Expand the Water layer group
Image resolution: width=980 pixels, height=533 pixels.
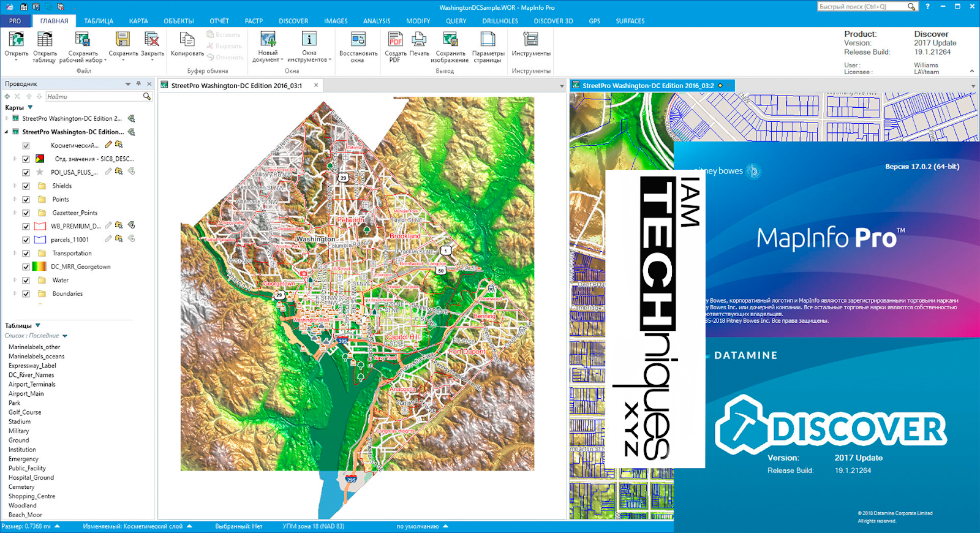pyautogui.click(x=15, y=280)
